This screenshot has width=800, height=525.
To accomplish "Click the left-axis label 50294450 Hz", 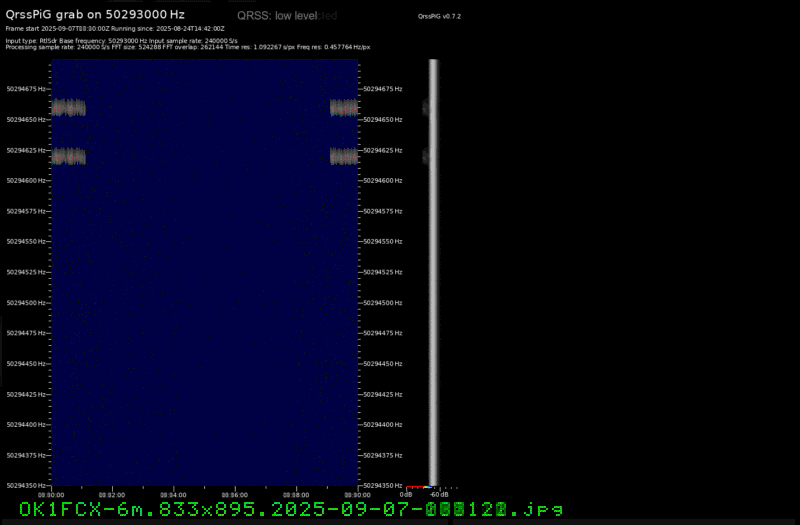I will (26, 364).
